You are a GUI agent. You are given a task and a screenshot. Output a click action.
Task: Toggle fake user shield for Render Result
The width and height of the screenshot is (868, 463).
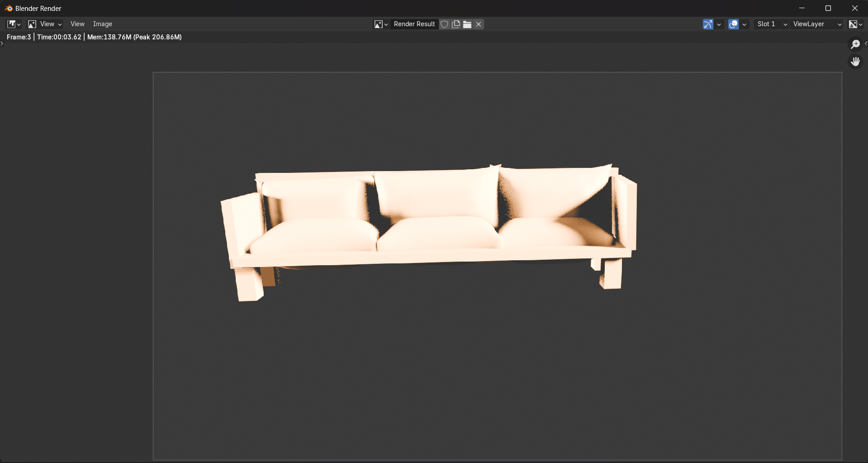445,24
